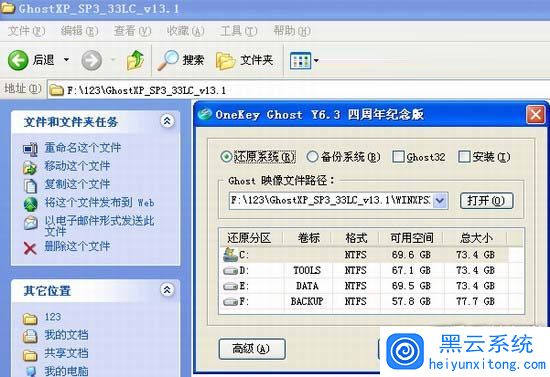Screen dimensions: 550x377
Task: Click the OneKey Ghost title bar icon
Action: (x=204, y=114)
